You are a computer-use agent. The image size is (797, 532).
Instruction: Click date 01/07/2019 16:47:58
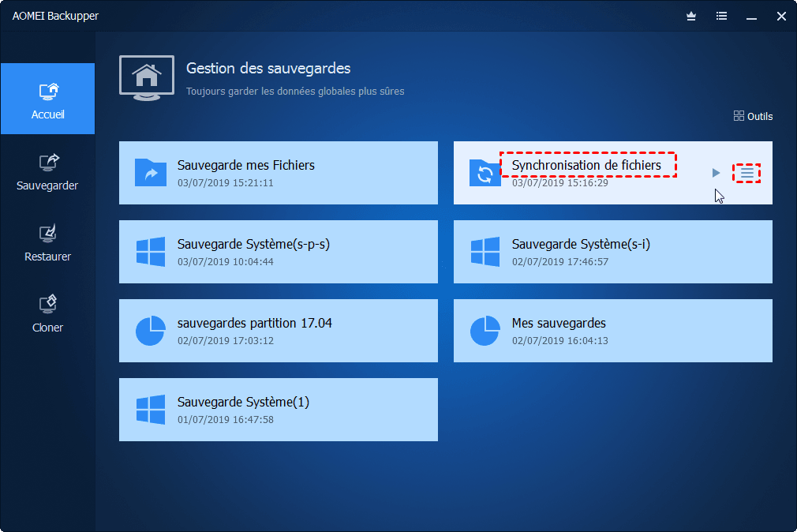click(x=225, y=420)
